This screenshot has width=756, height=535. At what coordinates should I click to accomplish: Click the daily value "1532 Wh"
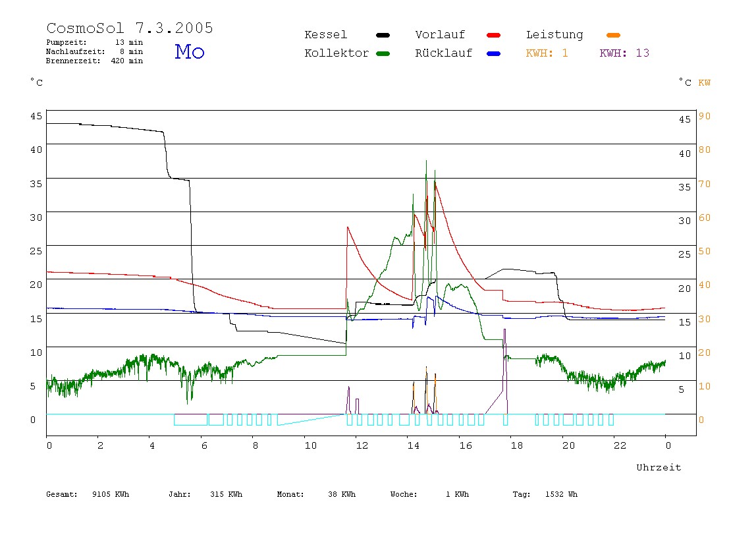tap(561, 494)
